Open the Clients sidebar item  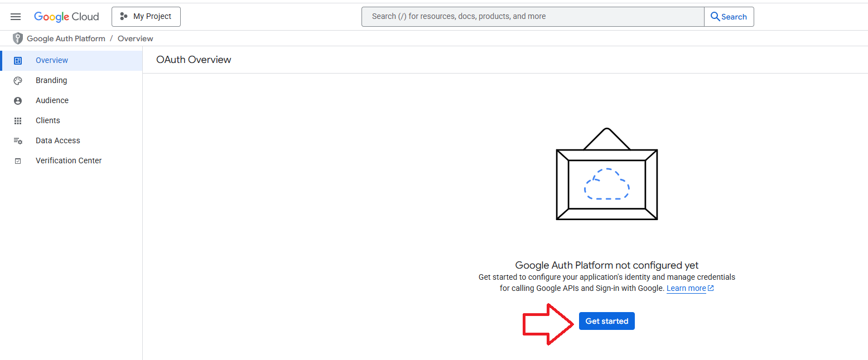click(71, 120)
